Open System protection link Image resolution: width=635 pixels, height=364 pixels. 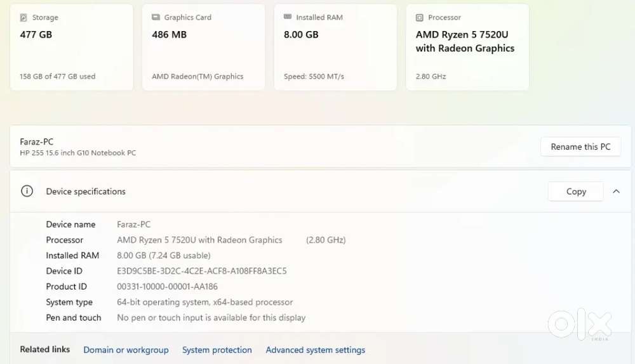[217, 350]
